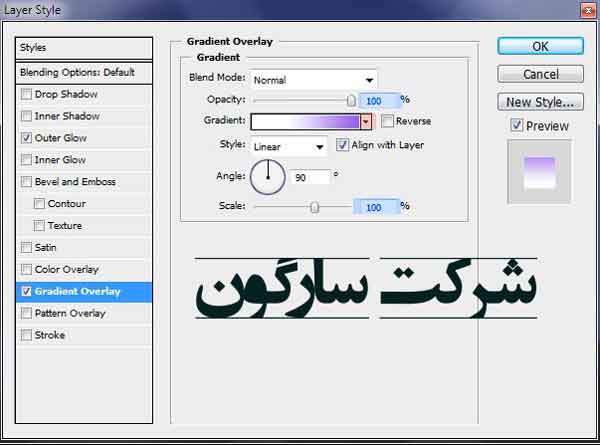Click the Scale slider handle
The width and height of the screenshot is (600, 445).
pyautogui.click(x=315, y=207)
